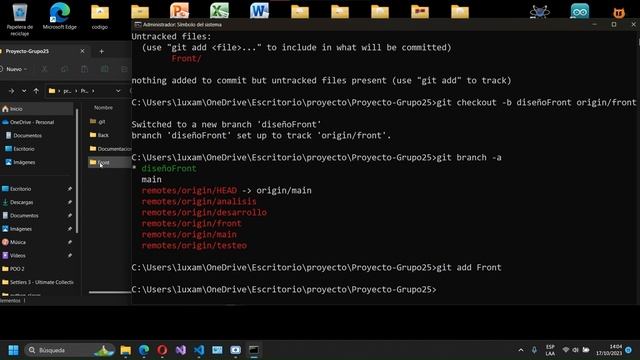The image size is (640, 360).
Task: Select Escritorio under OneDrive
Action: 24,149
